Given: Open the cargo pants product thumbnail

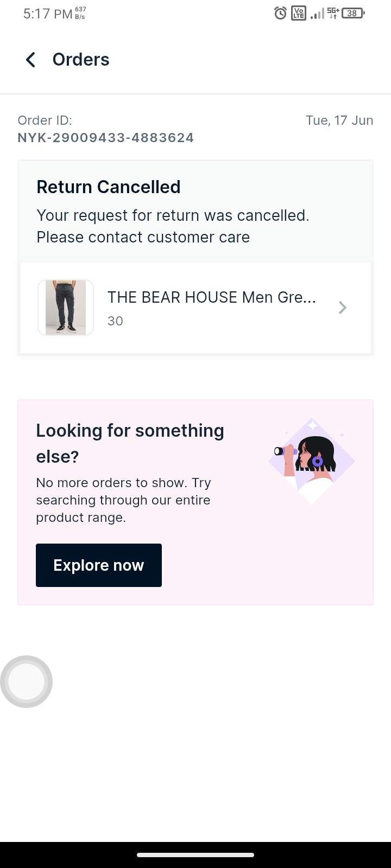Looking at the screenshot, I should coord(66,308).
